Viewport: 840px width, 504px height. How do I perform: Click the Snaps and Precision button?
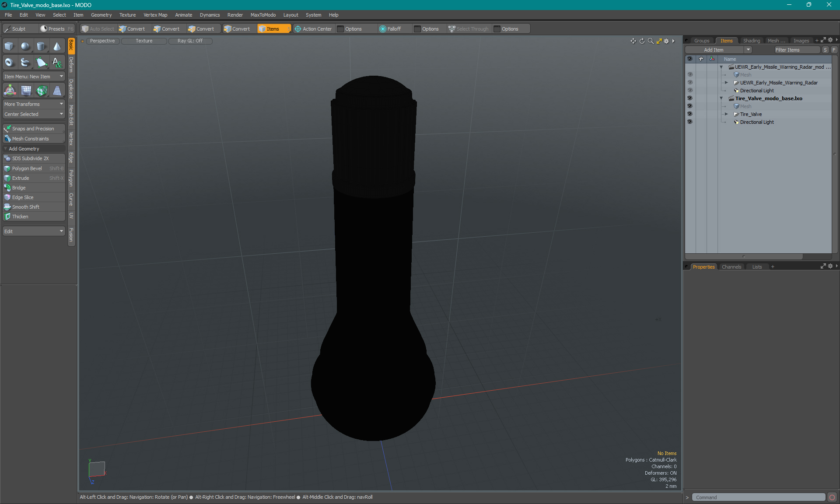[x=34, y=129]
